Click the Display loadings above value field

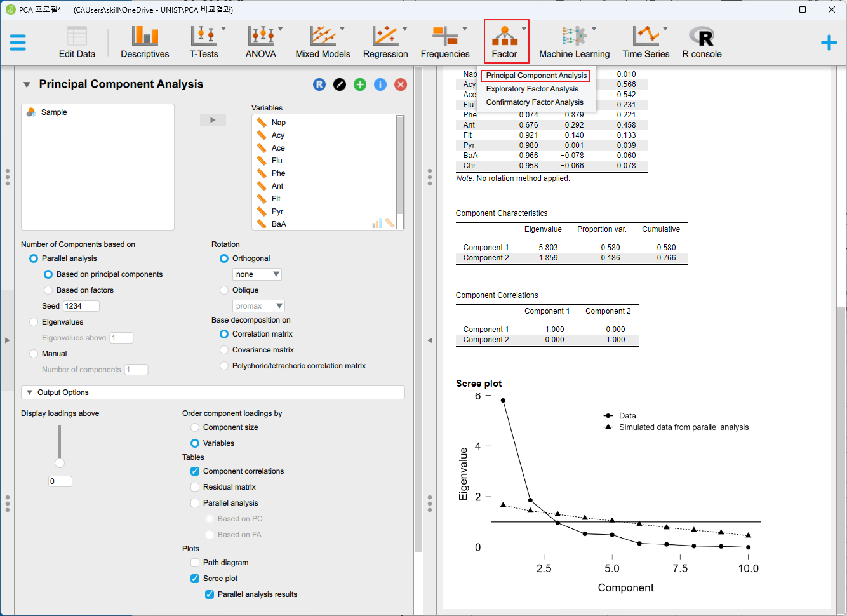pos(60,481)
